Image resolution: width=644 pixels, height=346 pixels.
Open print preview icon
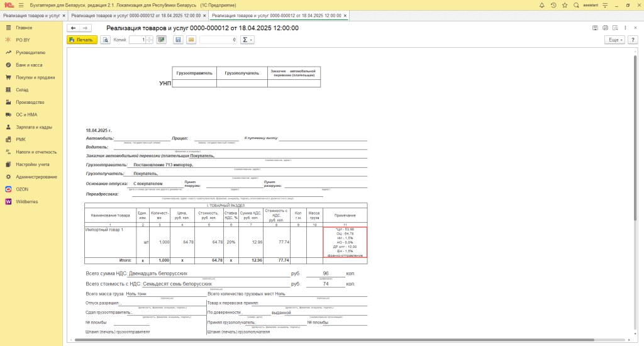(x=106, y=40)
